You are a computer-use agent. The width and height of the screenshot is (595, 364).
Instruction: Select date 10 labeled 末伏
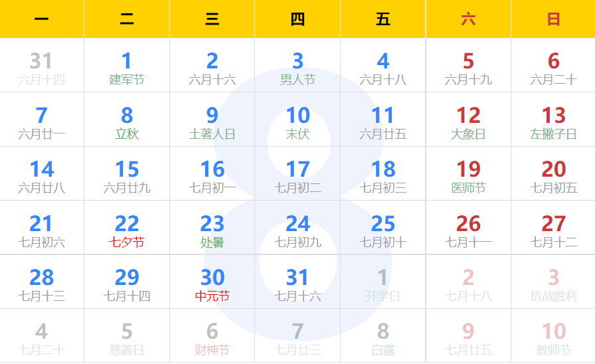pos(297,120)
